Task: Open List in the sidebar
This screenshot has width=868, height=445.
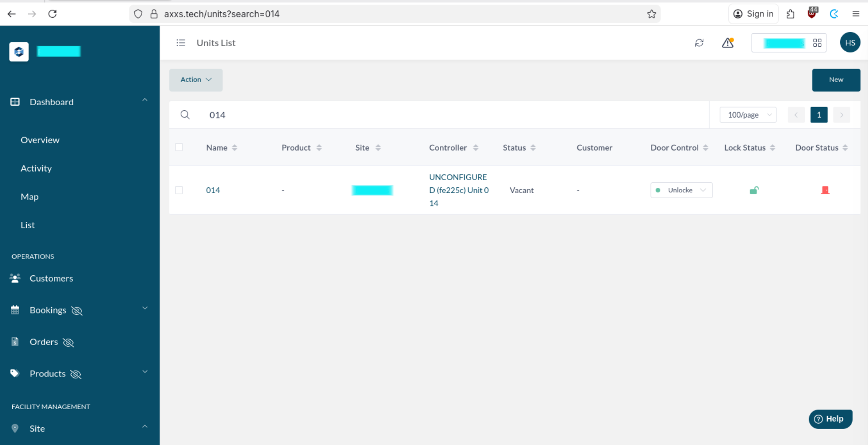Action: (x=28, y=225)
